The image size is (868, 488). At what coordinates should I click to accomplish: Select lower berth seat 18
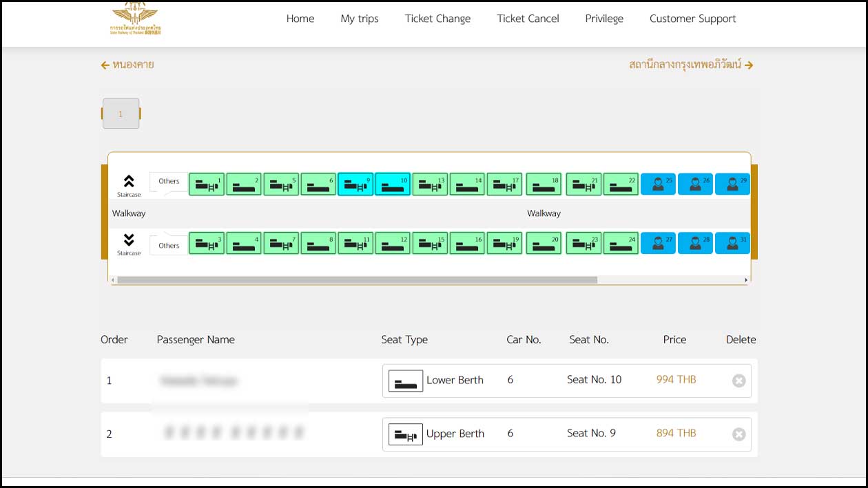coord(544,184)
